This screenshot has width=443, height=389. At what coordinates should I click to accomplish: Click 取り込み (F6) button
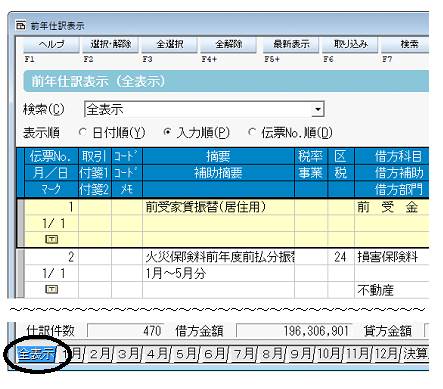pyautogui.click(x=350, y=45)
